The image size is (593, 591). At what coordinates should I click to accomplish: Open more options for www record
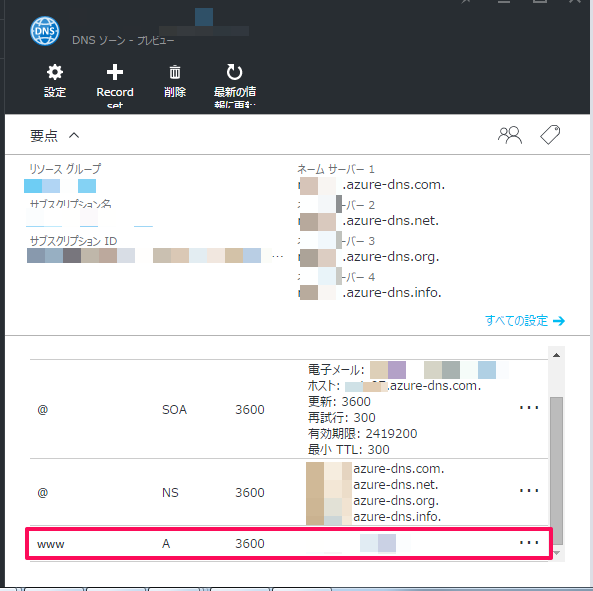[x=529, y=543]
